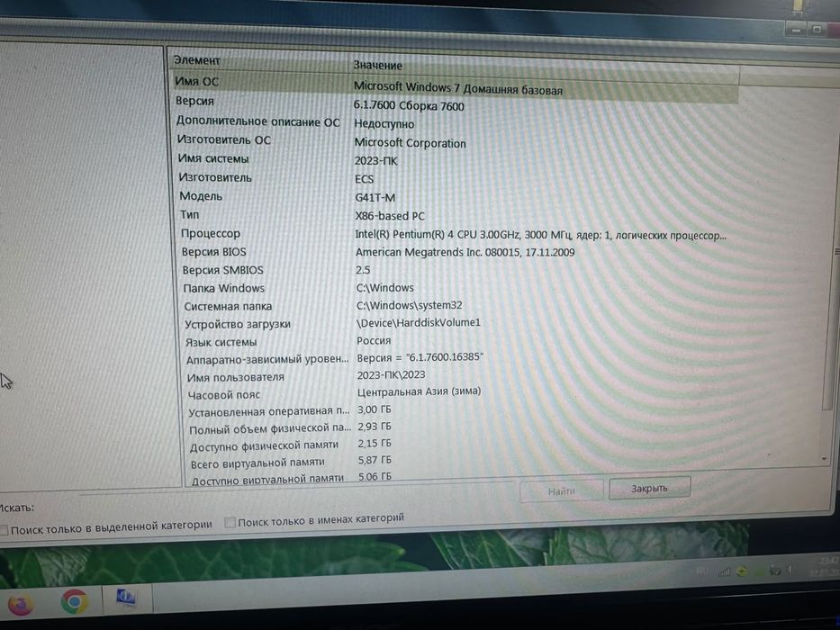Click the '2,15 ГБ' value

[375, 443]
